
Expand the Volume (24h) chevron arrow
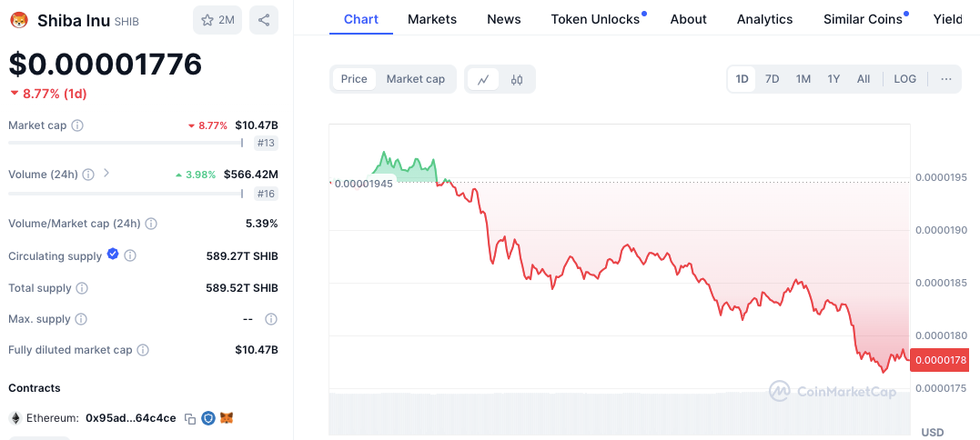tap(106, 173)
